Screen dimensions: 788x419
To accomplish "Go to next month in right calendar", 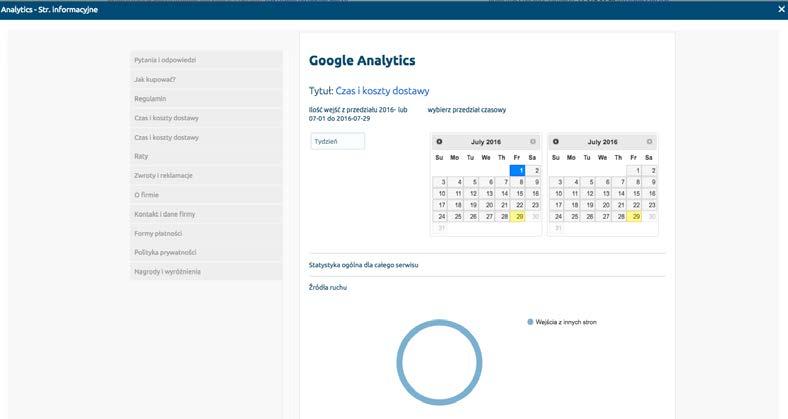I will [649, 142].
